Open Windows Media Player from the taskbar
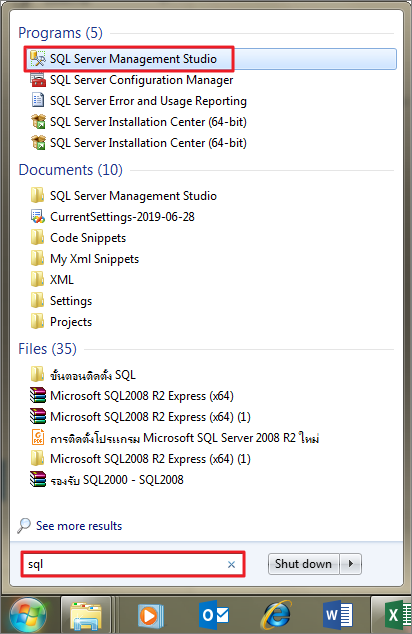This screenshot has height=634, width=412. pyautogui.click(x=150, y=616)
